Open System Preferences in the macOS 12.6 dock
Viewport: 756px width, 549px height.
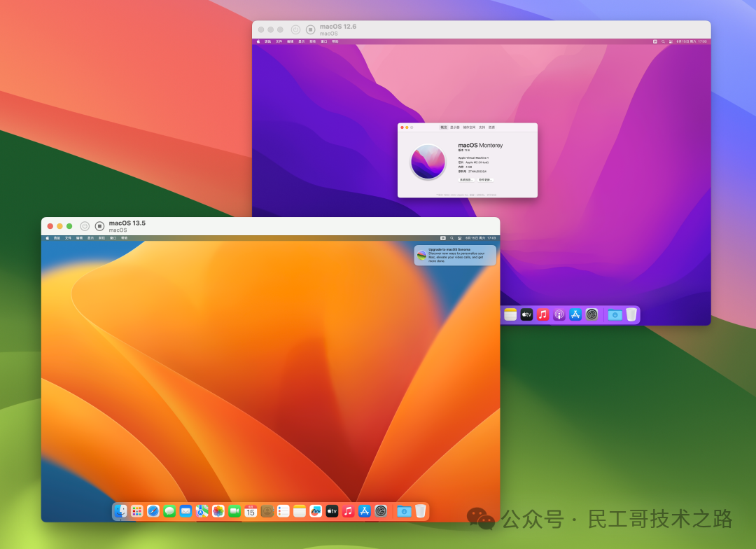[592, 314]
